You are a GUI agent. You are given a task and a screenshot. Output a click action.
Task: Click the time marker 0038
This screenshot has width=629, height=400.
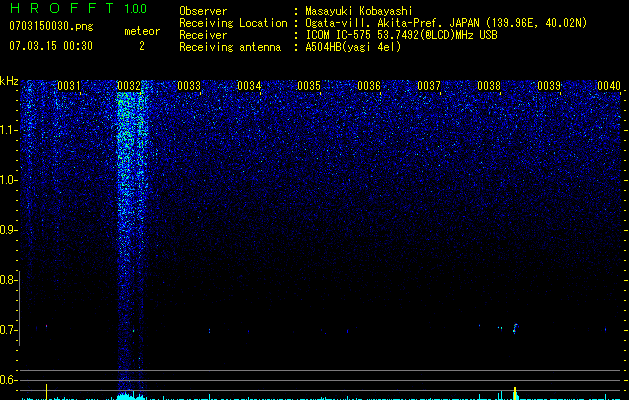[489, 86]
